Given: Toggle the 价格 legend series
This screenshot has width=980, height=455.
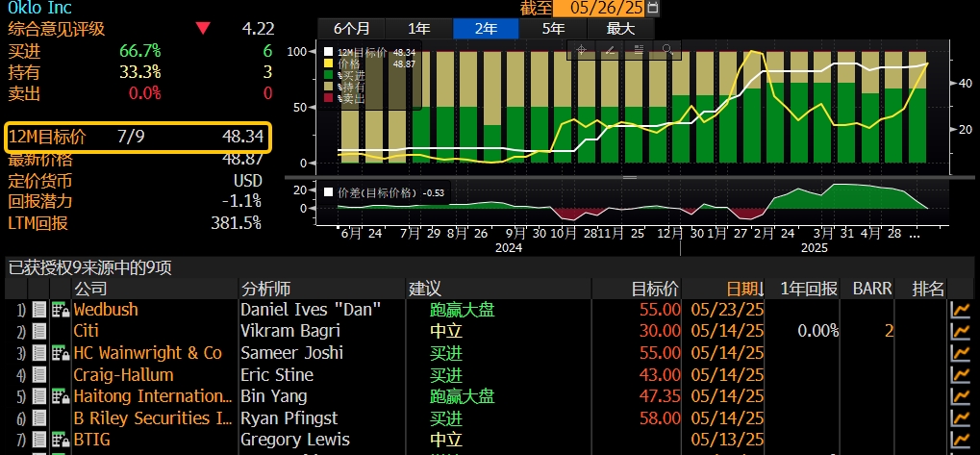Looking at the screenshot, I should pyautogui.click(x=328, y=63).
